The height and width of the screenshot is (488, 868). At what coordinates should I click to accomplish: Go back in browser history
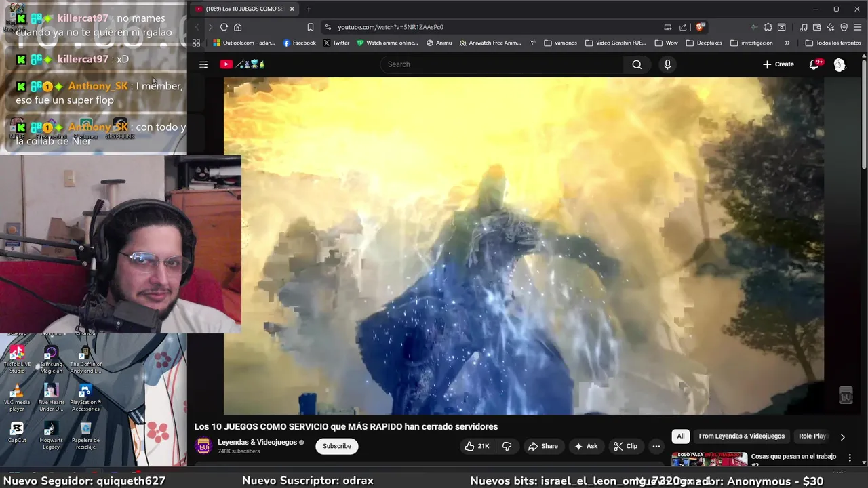click(197, 27)
